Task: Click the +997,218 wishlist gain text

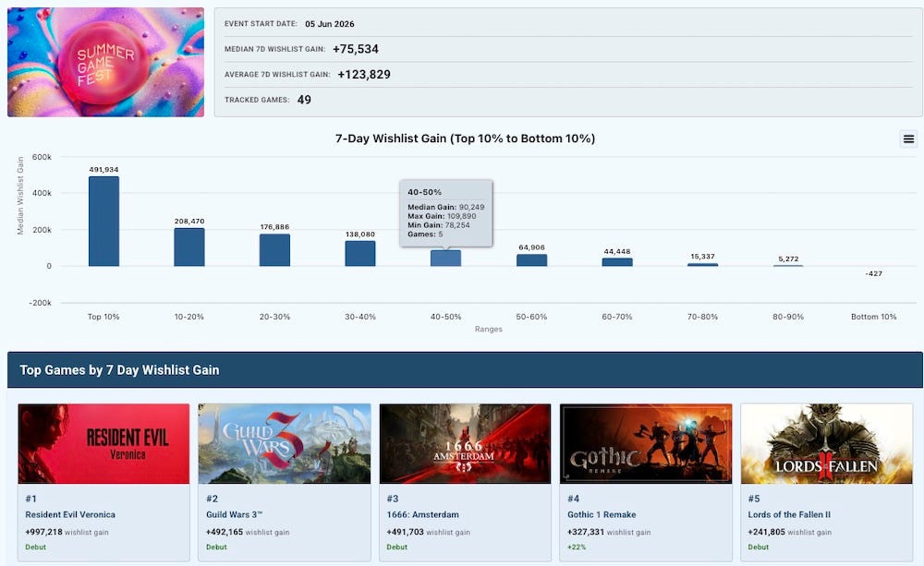Action: point(43,532)
